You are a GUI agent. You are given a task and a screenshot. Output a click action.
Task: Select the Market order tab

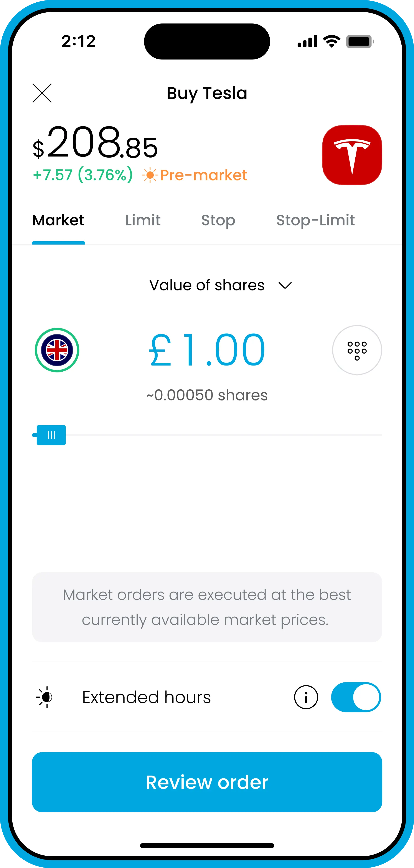click(x=58, y=220)
